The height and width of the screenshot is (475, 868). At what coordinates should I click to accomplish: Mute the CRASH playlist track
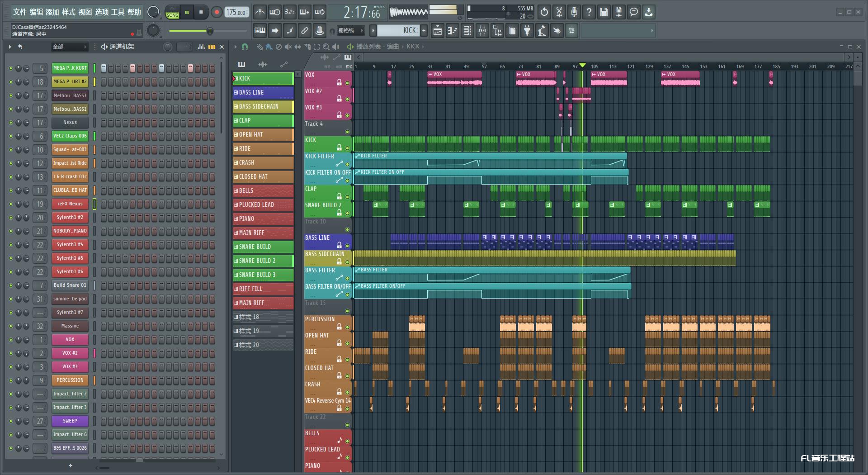pyautogui.click(x=347, y=392)
